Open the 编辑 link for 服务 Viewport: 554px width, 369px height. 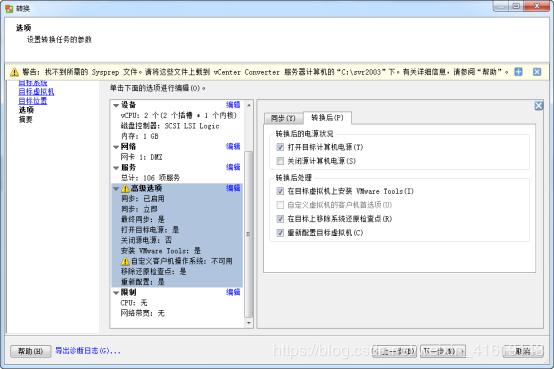pyautogui.click(x=233, y=167)
